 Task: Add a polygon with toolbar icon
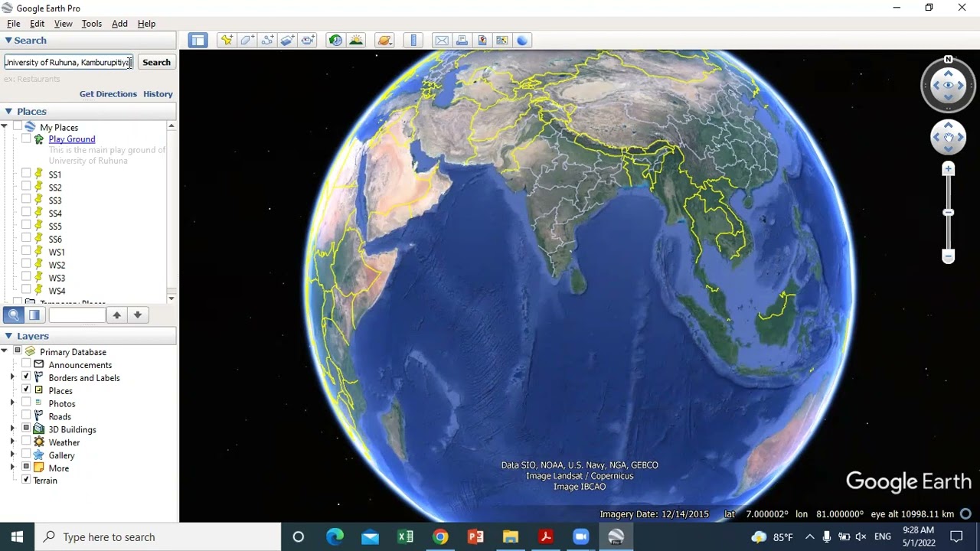point(247,41)
